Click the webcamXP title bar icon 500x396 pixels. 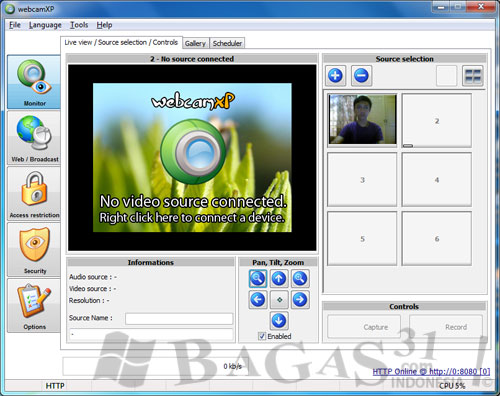(10, 9)
